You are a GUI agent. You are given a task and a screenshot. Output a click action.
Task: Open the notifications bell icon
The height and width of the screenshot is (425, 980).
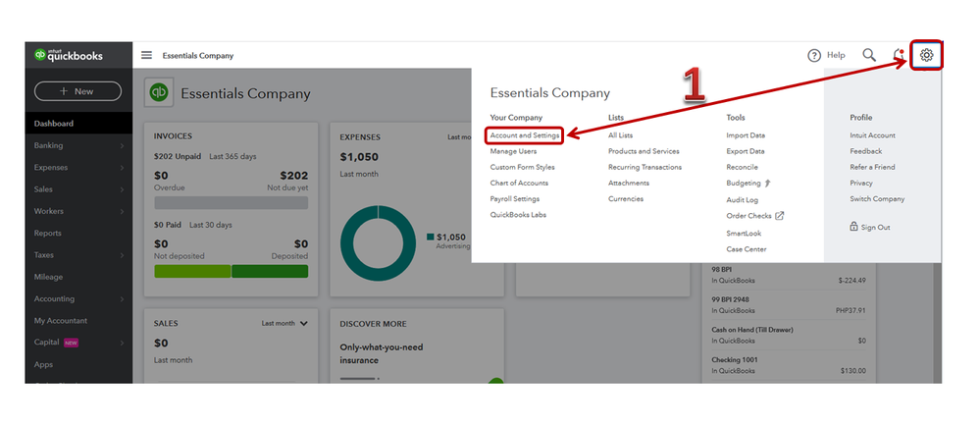coord(899,55)
